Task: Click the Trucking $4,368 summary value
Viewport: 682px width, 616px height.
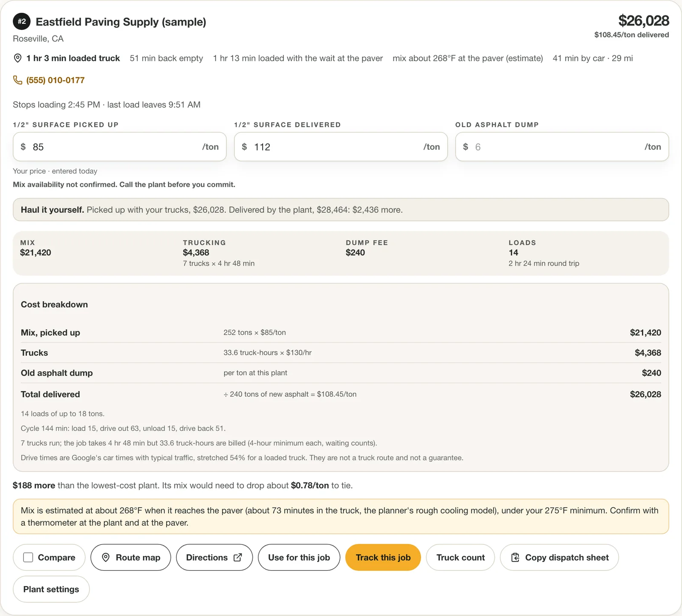Action: (196, 252)
